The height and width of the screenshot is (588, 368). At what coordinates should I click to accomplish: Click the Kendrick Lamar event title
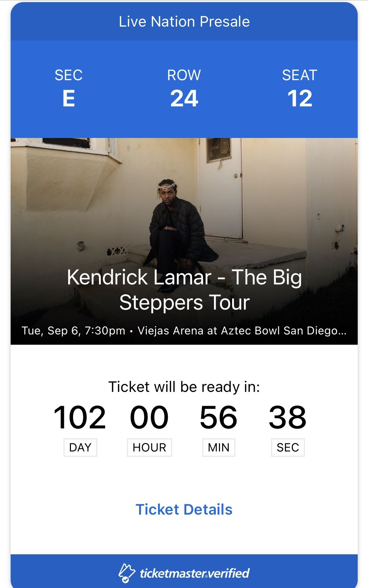click(184, 291)
